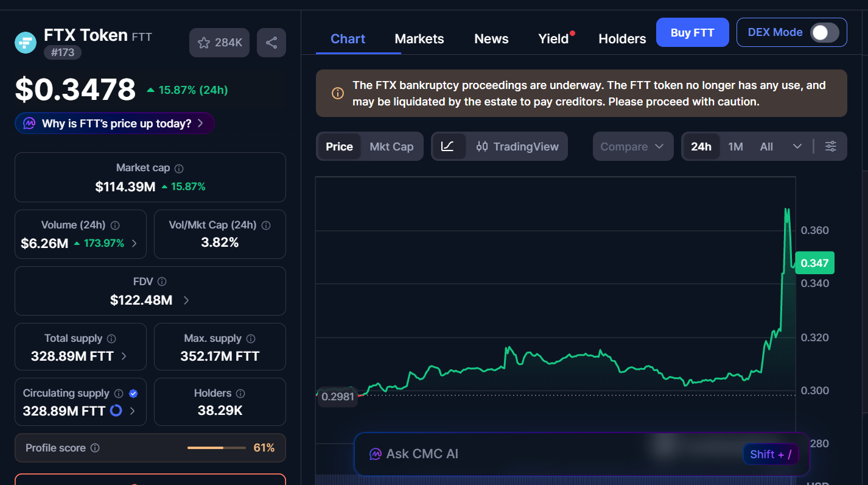
Task: Click the star watchlist icon
Action: (204, 43)
